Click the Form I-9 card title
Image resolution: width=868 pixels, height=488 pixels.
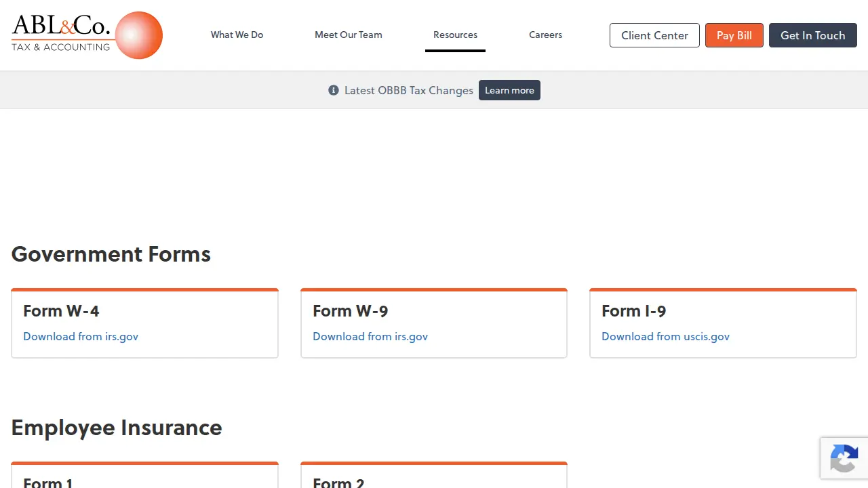(x=633, y=311)
